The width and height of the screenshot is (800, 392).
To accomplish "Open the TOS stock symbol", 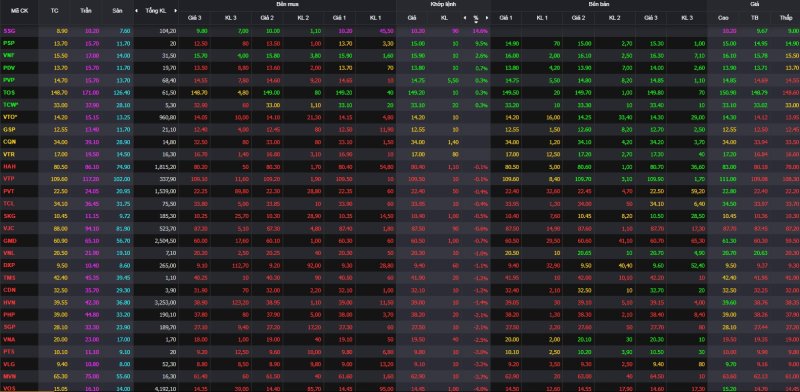I will (9, 92).
